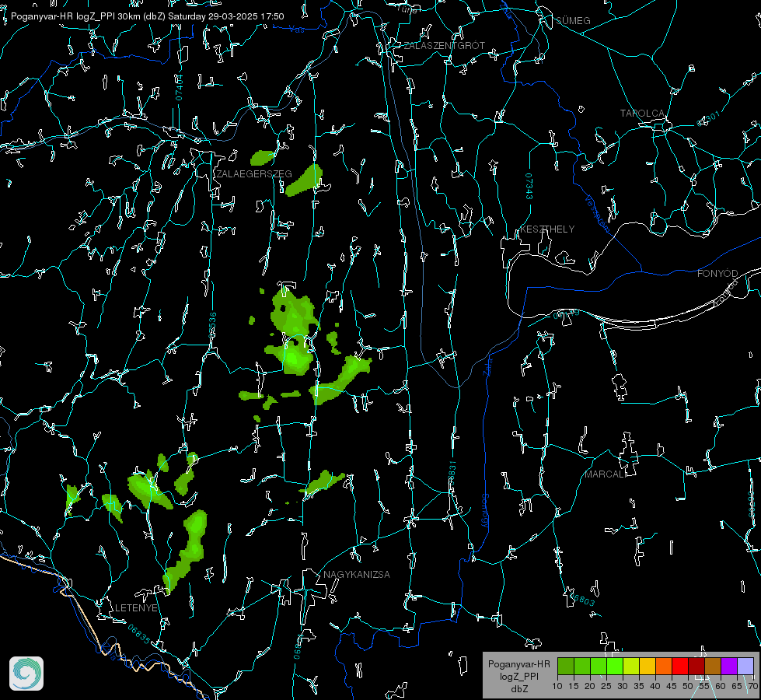Select the 10-15 dBZ dark green legend swatch
The height and width of the screenshot is (700, 761).
pos(566,666)
